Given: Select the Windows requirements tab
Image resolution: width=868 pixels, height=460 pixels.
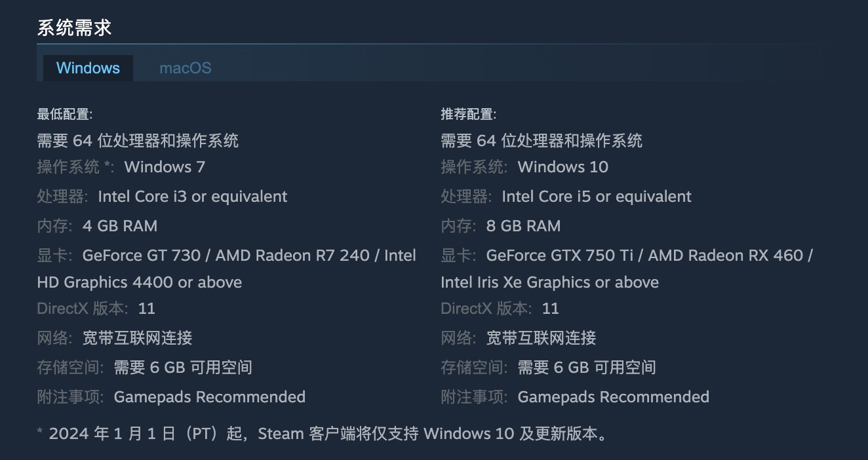Looking at the screenshot, I should [x=88, y=68].
